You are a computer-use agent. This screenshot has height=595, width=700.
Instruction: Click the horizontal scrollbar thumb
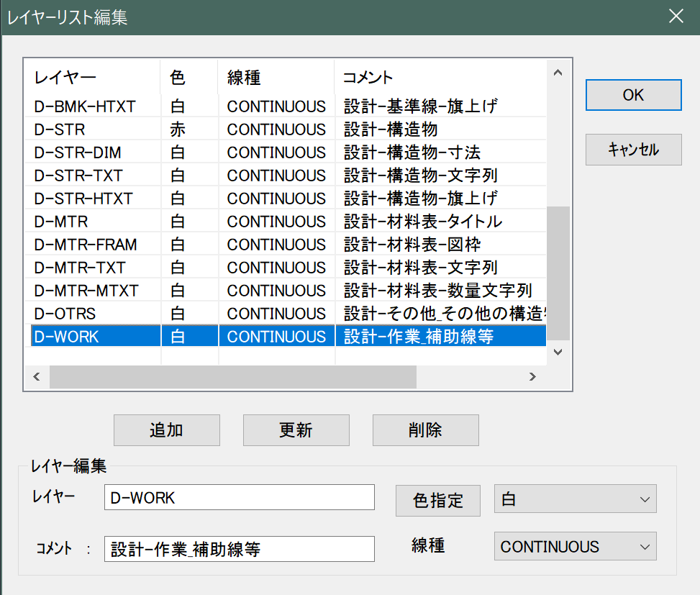(233, 377)
